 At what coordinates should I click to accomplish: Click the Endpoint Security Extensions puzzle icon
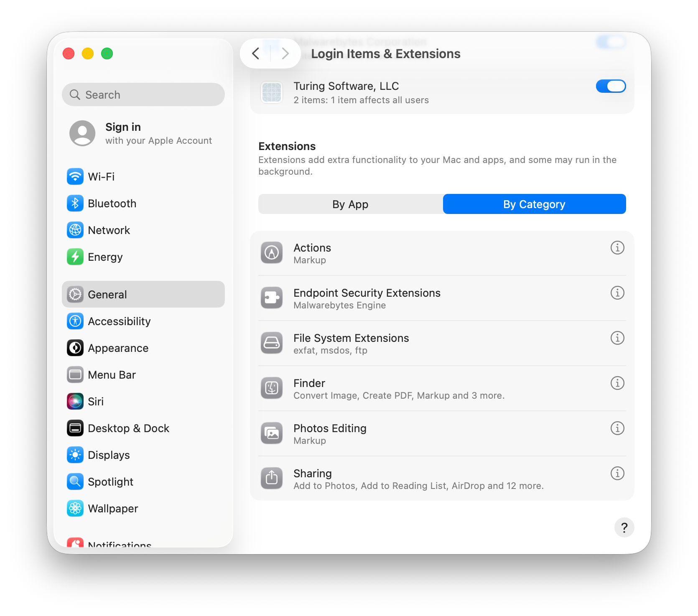click(x=272, y=298)
